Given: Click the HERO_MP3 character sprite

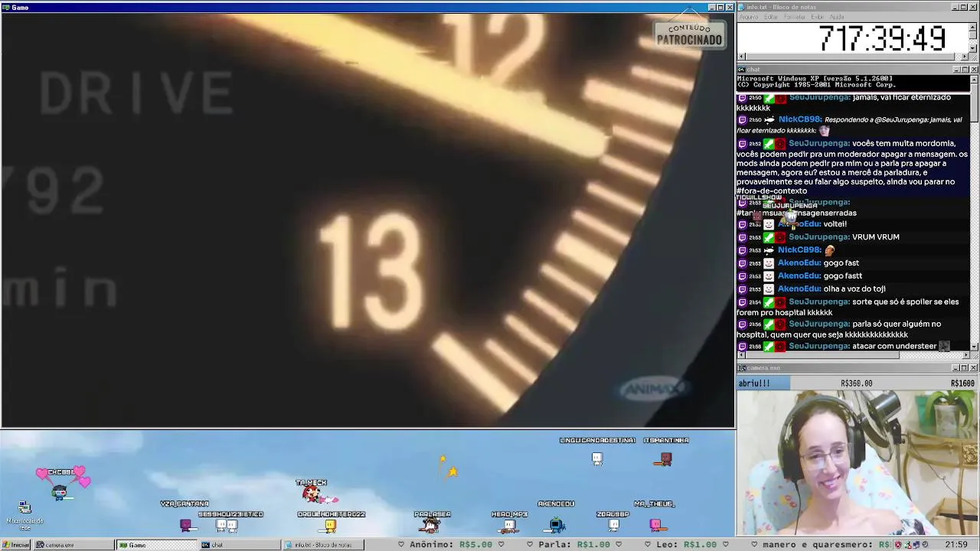Looking at the screenshot, I should tap(509, 526).
